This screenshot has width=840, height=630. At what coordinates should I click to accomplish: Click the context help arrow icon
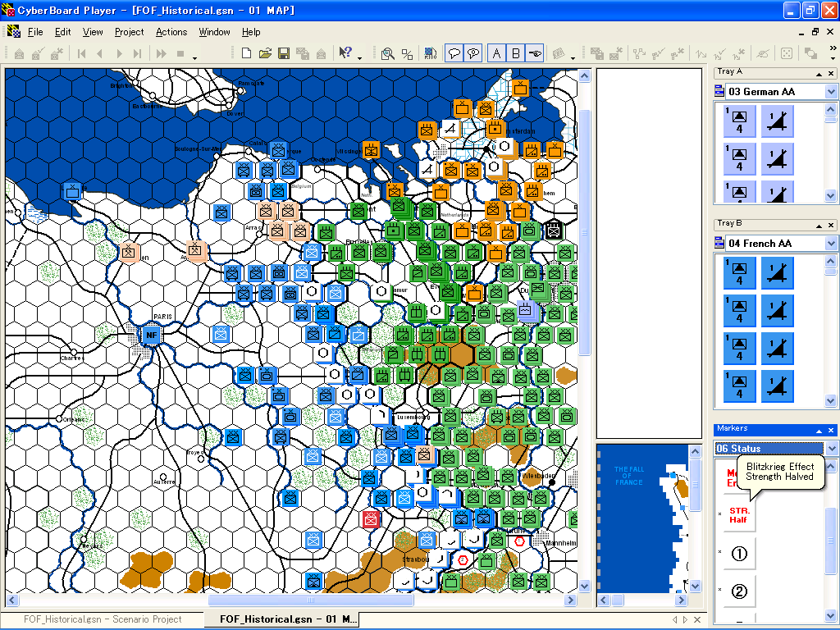345,53
